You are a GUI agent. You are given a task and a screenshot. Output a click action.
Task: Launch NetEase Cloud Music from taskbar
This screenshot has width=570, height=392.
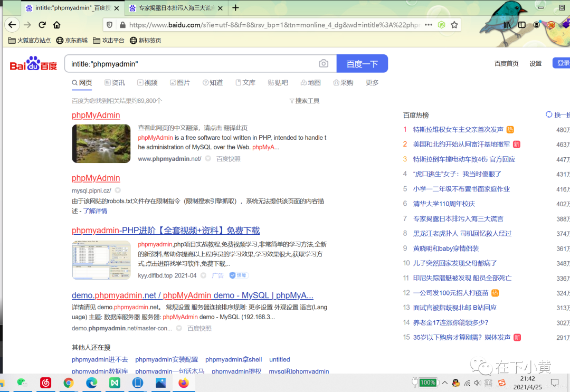coord(45,383)
